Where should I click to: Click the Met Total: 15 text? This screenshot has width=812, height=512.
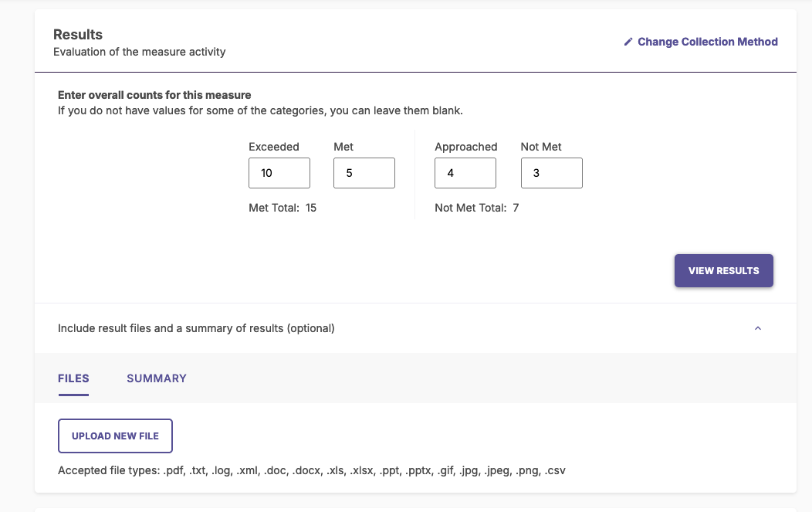tap(283, 208)
